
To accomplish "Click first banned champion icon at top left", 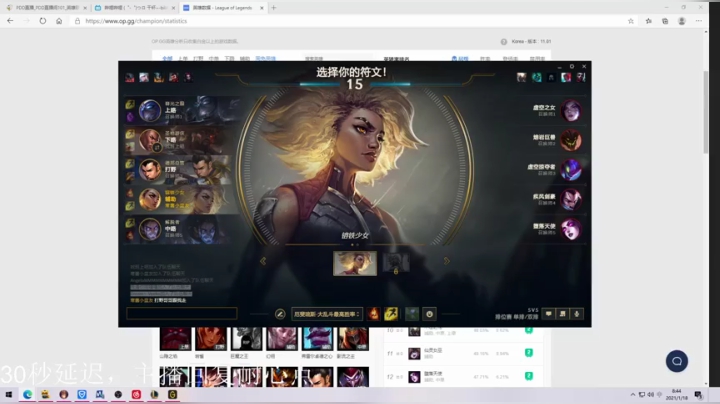I will pyautogui.click(x=129, y=77).
